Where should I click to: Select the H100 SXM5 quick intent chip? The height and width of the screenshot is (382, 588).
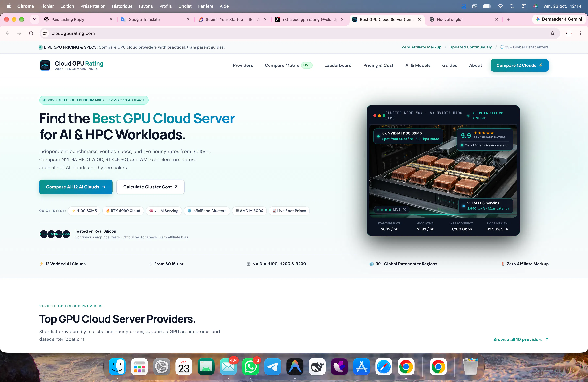click(x=84, y=211)
